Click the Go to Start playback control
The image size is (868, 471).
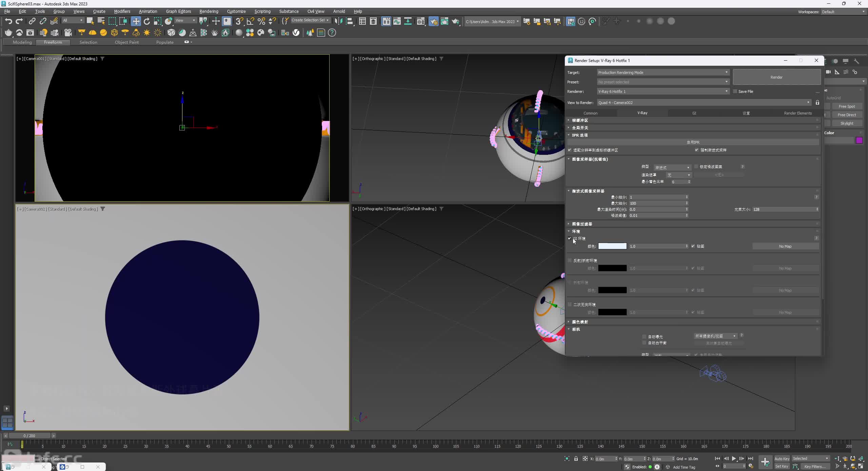tap(717, 458)
